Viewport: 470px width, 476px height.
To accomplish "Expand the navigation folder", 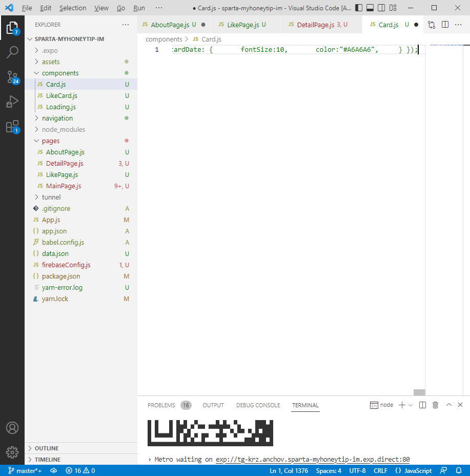I will click(80, 118).
